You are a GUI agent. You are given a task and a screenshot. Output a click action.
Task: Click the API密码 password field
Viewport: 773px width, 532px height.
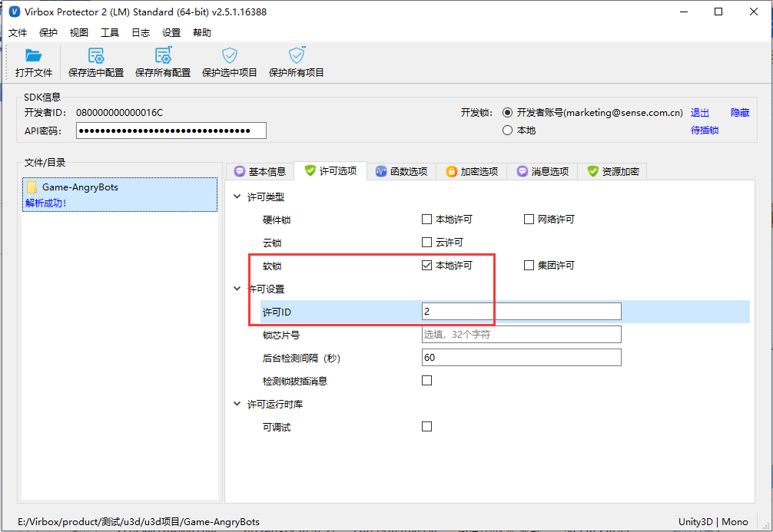171,131
